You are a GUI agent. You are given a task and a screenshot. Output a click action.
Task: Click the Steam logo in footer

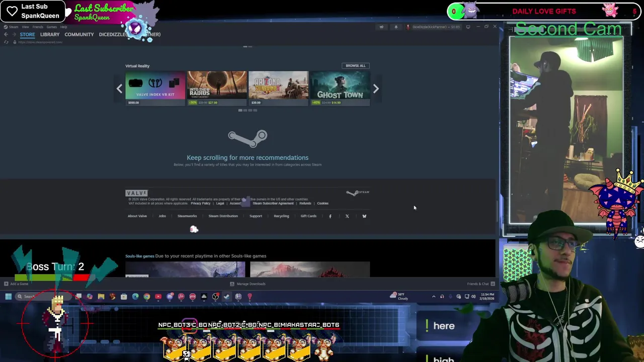358,193
